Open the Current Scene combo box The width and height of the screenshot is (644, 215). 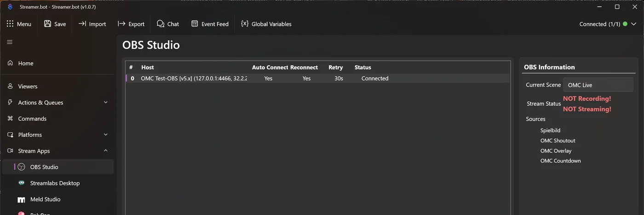pyautogui.click(x=598, y=85)
